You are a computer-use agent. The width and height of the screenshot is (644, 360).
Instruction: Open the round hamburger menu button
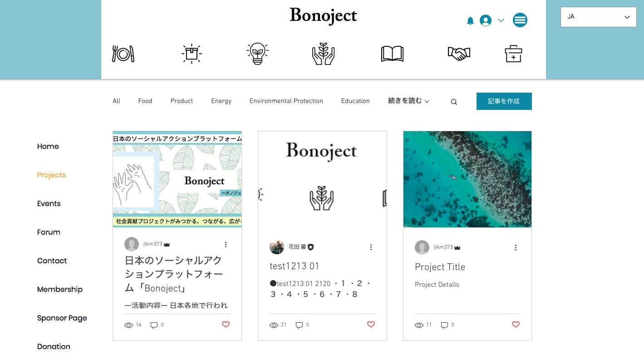click(520, 20)
